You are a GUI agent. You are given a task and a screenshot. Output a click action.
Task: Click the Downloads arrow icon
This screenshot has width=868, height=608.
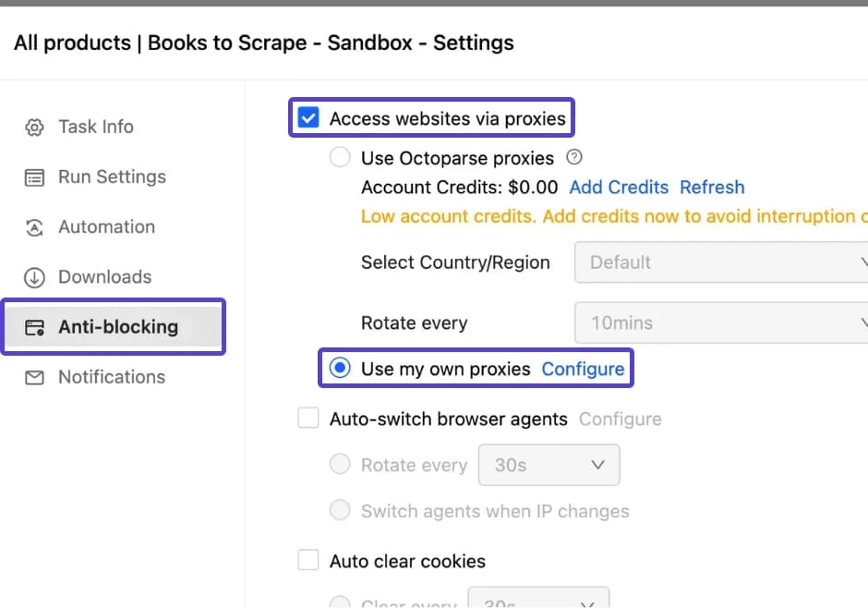point(34,277)
